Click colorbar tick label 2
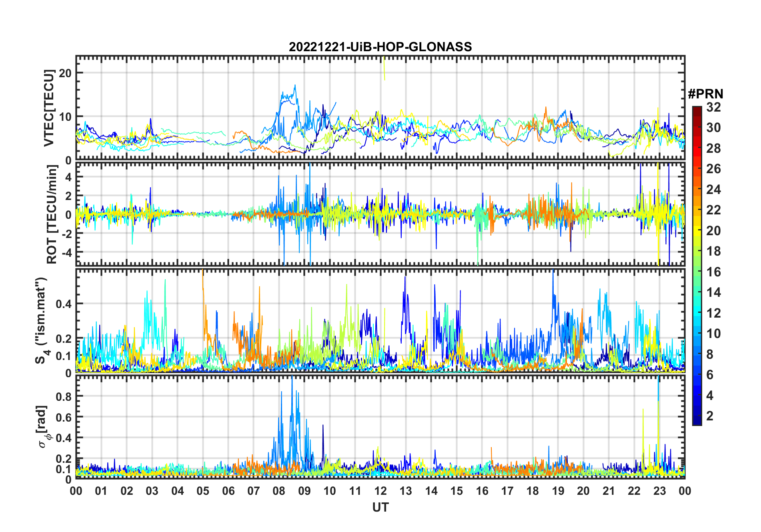The height and width of the screenshot is (532, 761). (x=710, y=416)
